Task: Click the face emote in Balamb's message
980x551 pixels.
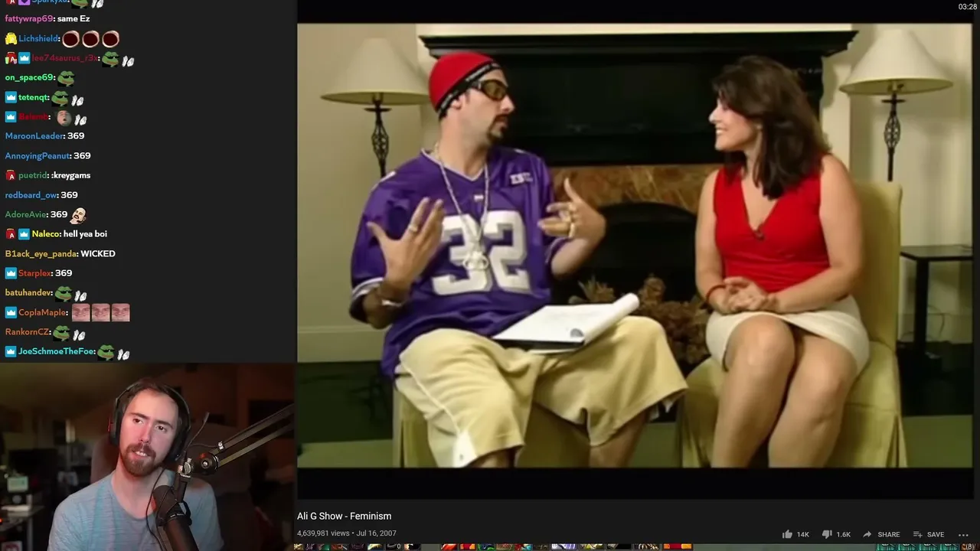Action: pos(64,118)
